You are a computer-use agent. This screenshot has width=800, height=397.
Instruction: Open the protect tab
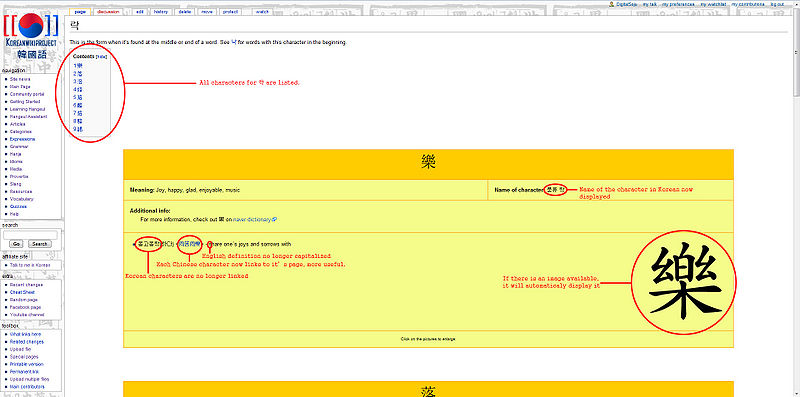coord(230,11)
